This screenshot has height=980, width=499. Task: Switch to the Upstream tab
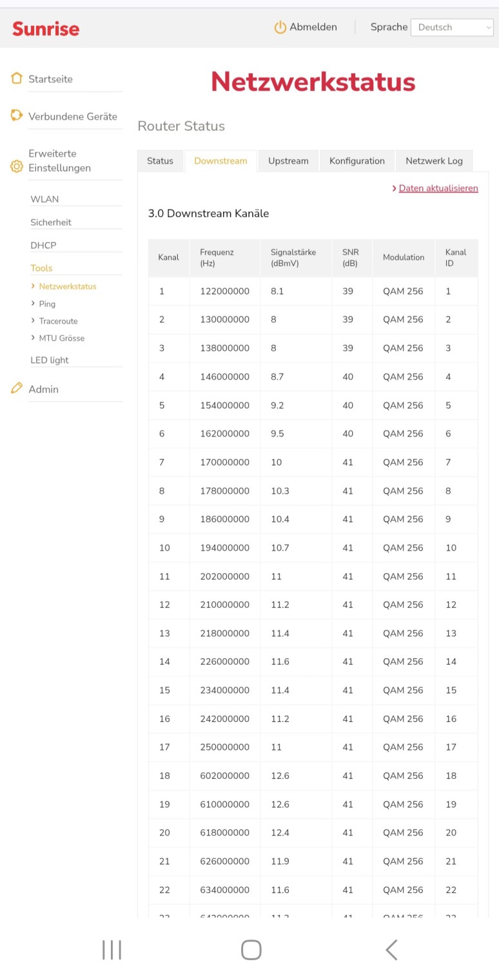(288, 161)
